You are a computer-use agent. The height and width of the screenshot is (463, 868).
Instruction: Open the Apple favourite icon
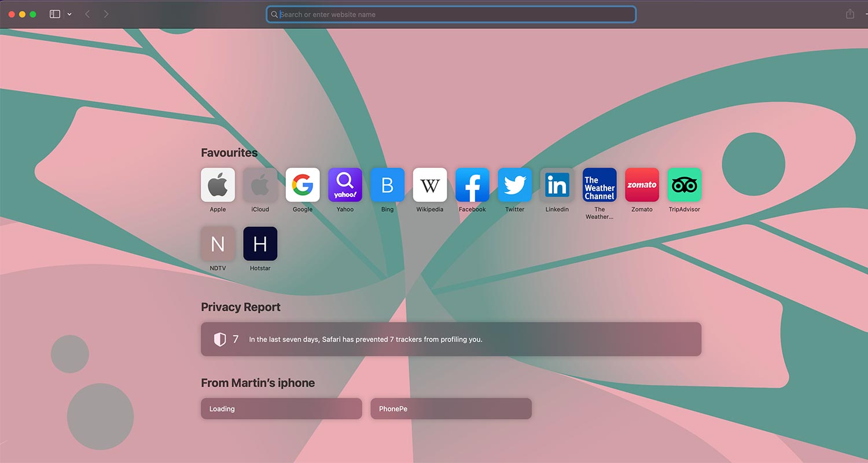[218, 185]
